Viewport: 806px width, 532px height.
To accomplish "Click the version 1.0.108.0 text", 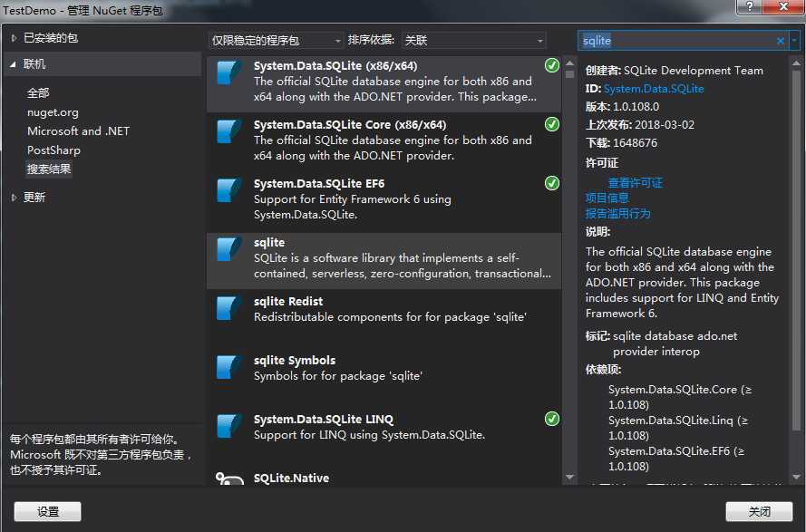I will click(x=636, y=106).
